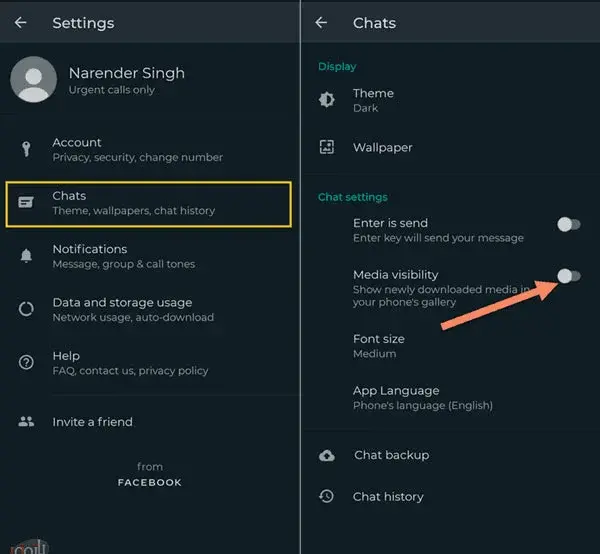
Task: Tap the Account key icon
Action: [26, 149]
